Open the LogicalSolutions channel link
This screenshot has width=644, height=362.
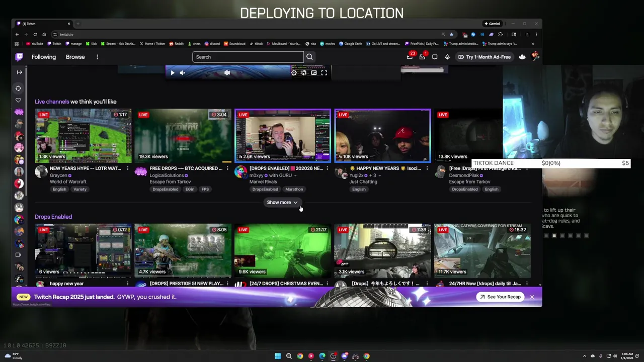(167, 175)
